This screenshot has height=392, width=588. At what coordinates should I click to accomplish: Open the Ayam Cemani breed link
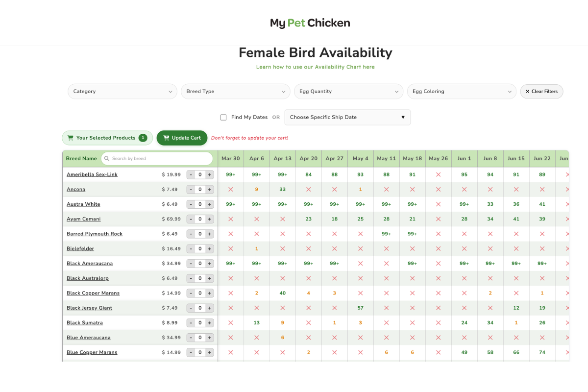[84, 219]
